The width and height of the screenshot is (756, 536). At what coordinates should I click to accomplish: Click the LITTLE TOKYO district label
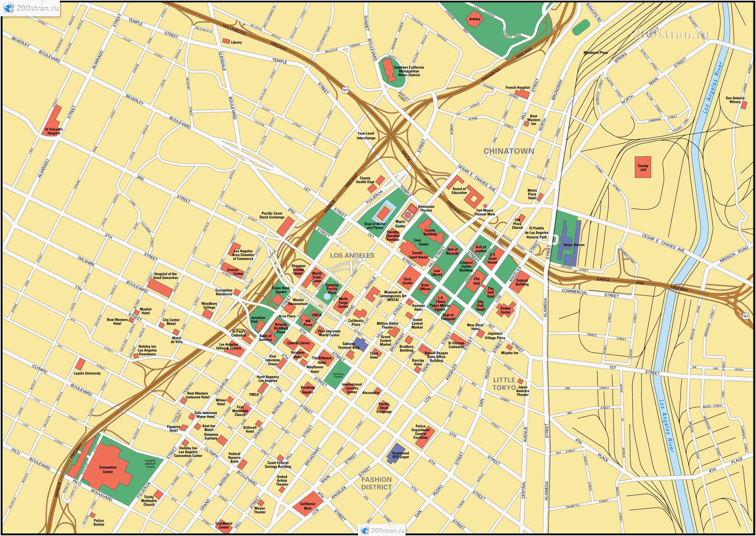(x=504, y=384)
